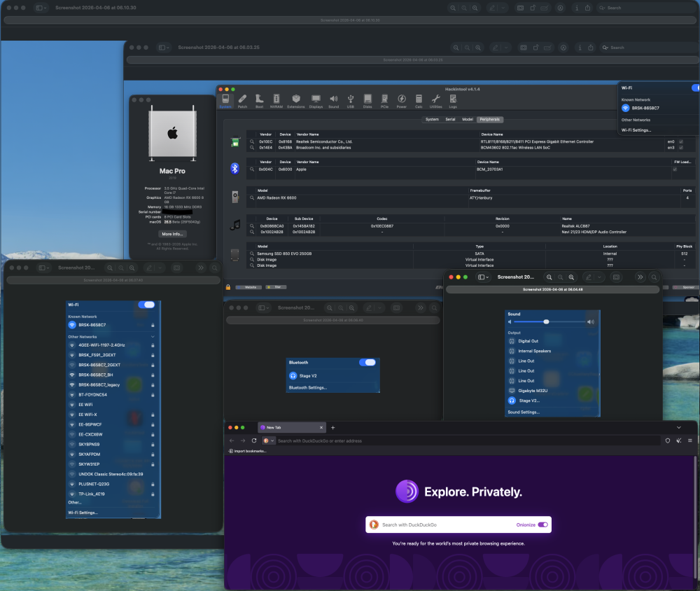Open Wi-Fi Settings in the network list panel
The image size is (700, 591).
point(83,513)
